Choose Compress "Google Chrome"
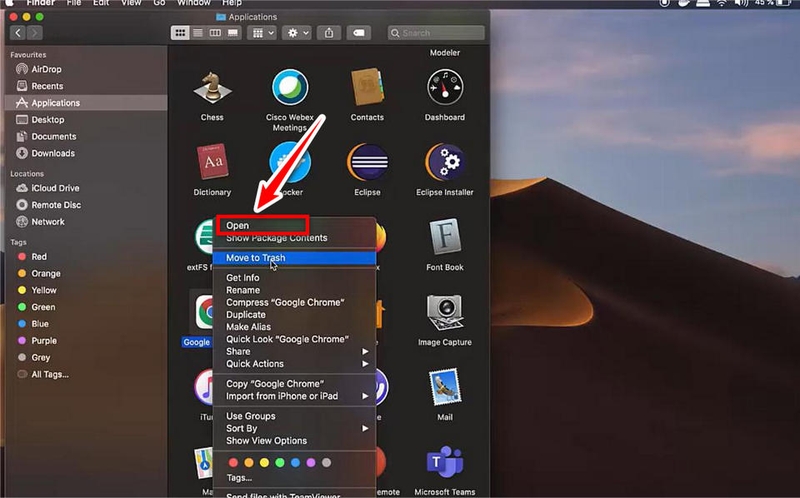Viewport: 800px width, 498px height. [294, 302]
